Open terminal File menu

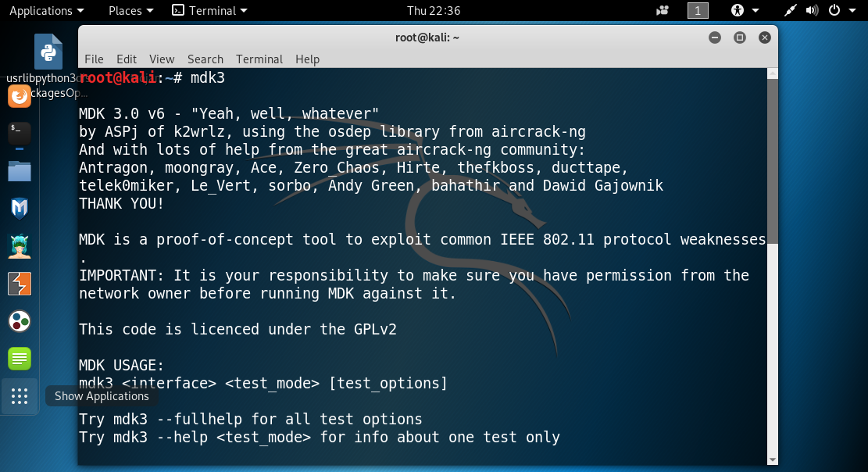(x=94, y=59)
